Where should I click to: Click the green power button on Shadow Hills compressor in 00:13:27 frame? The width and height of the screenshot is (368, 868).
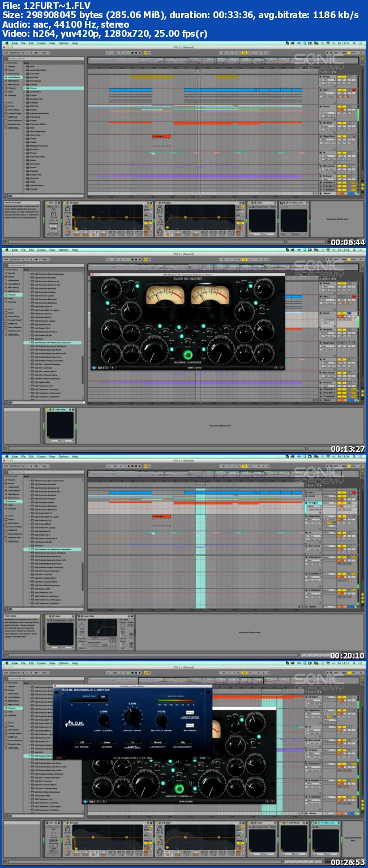189,354
